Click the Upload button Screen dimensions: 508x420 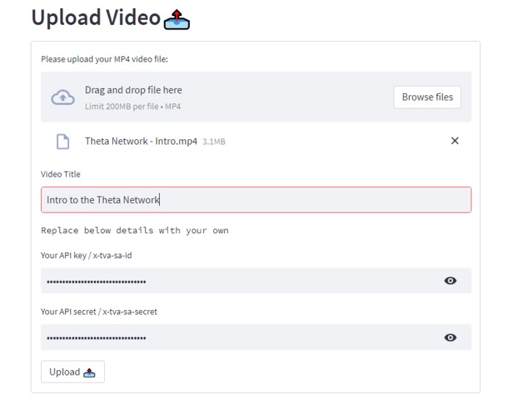pos(73,372)
